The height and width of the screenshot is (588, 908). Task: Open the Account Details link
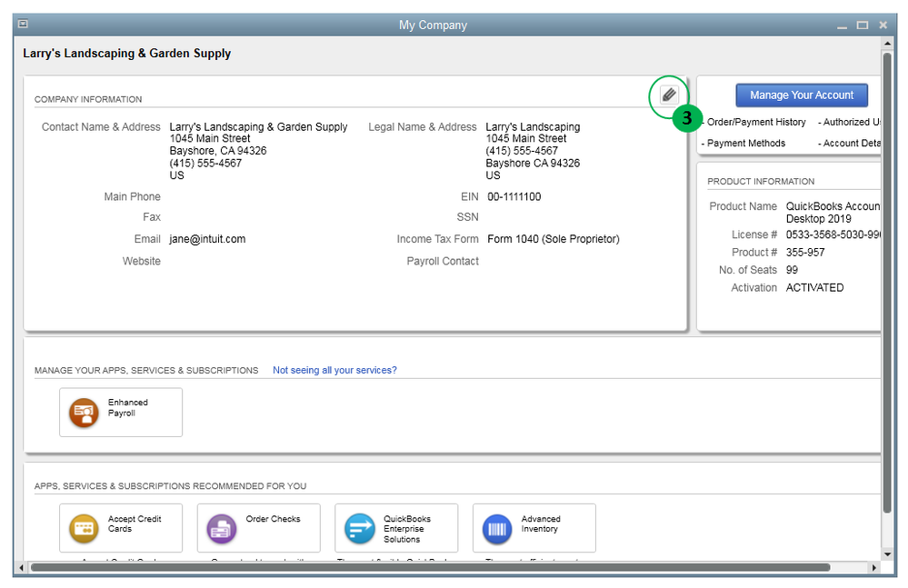pyautogui.click(x=852, y=143)
